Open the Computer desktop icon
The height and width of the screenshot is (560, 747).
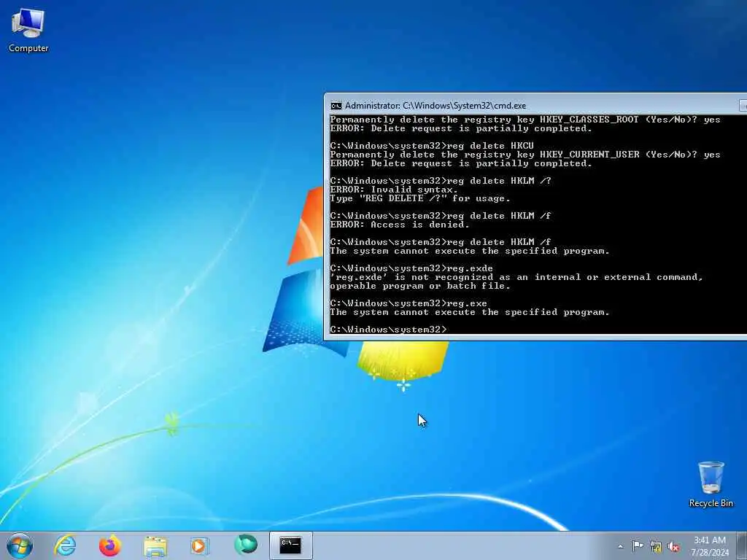click(28, 29)
